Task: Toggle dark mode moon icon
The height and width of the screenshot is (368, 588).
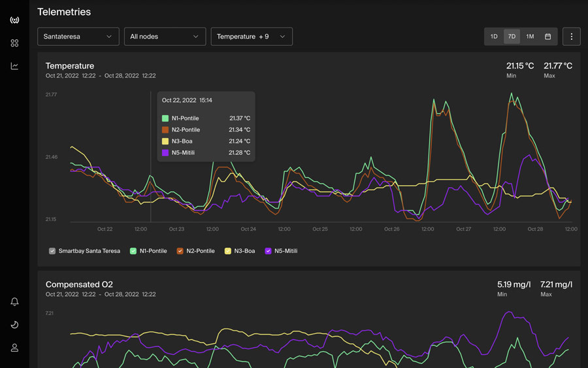Action: coord(14,325)
